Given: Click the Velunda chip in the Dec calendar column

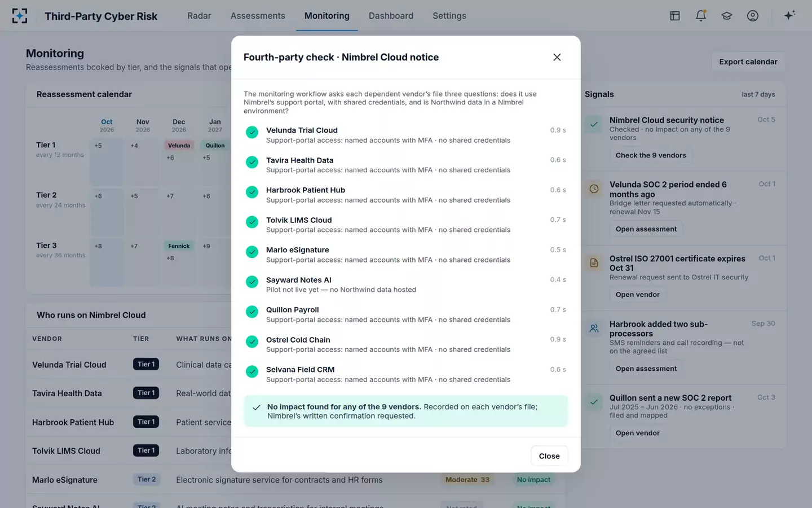Looking at the screenshot, I should pyautogui.click(x=179, y=146).
